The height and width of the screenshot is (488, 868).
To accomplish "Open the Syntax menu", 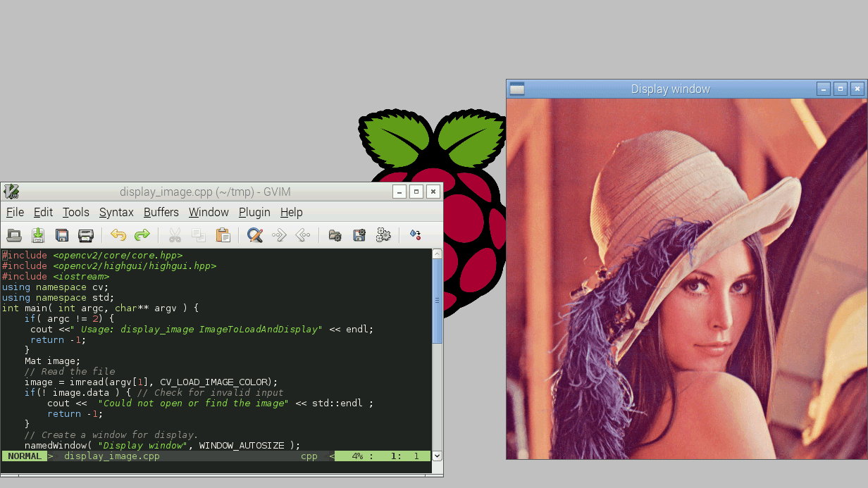I will tap(116, 212).
